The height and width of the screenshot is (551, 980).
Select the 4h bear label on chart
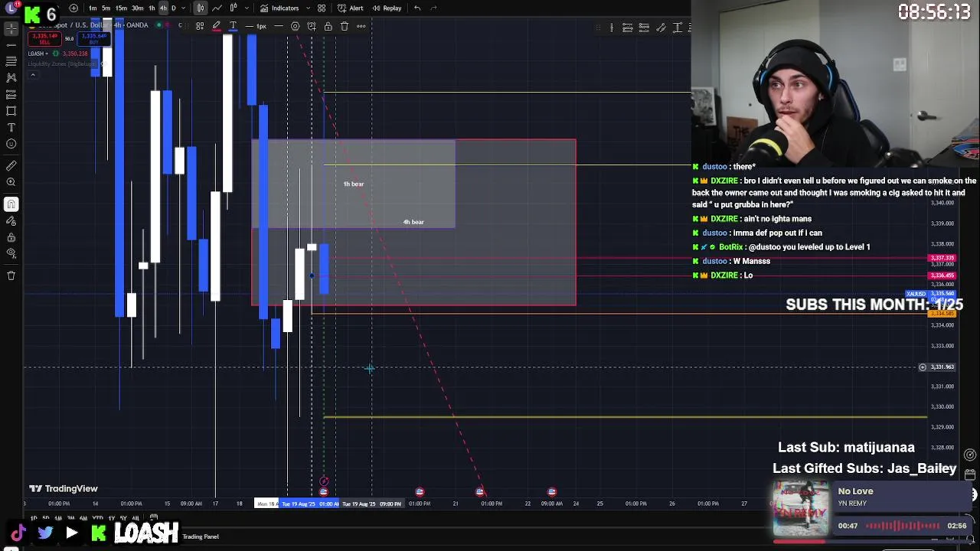point(413,222)
